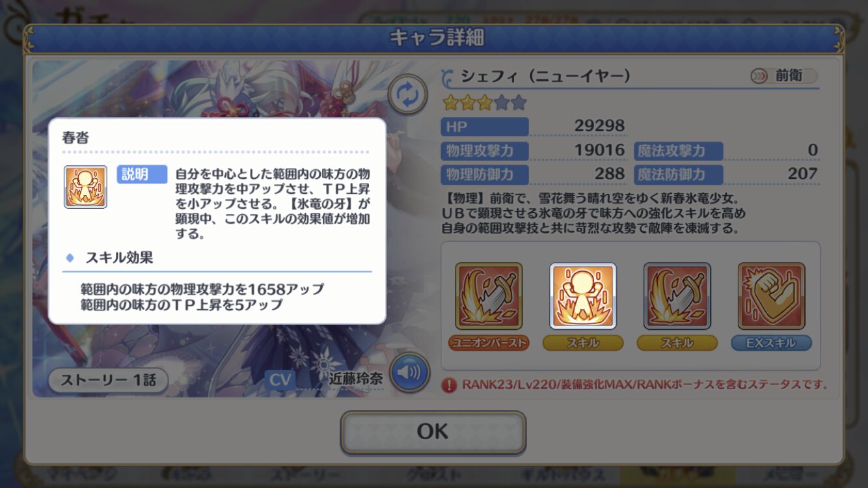Confirm with the OK button

click(433, 432)
